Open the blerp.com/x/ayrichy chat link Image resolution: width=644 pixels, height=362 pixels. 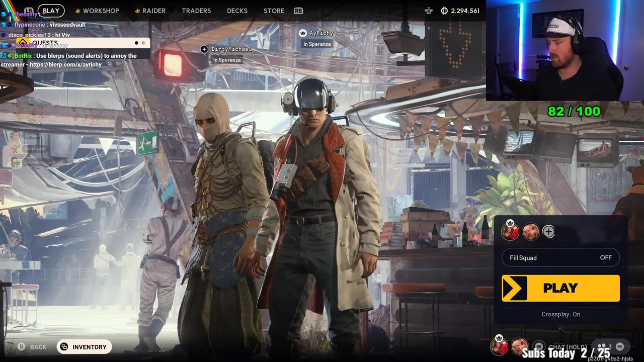click(66, 65)
